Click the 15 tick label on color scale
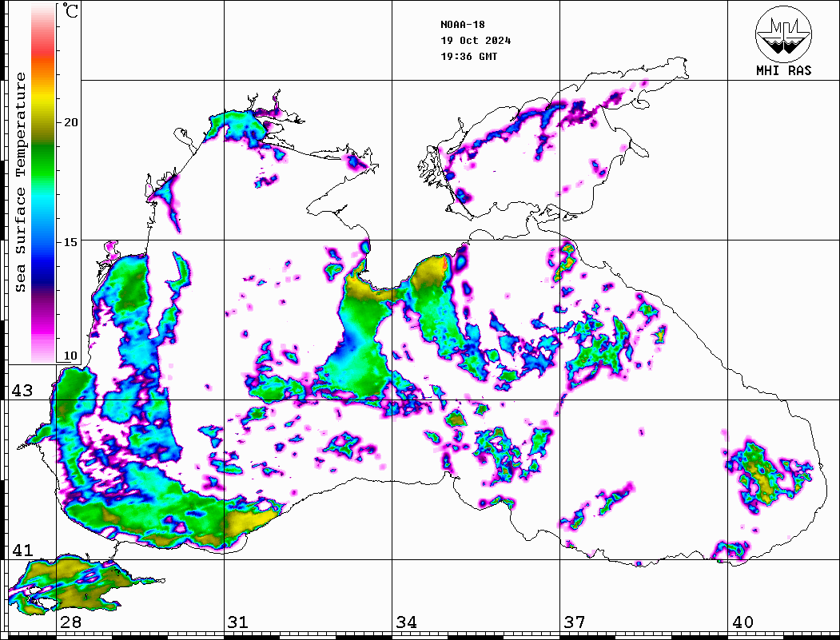840x640 pixels. click(x=70, y=242)
